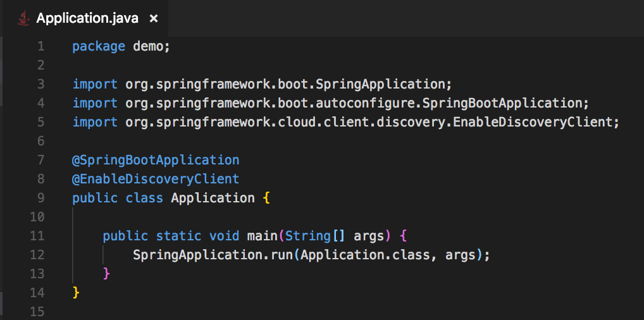The width and height of the screenshot is (644, 320).
Task: Click line number 9 in the gutter
Action: (x=41, y=198)
